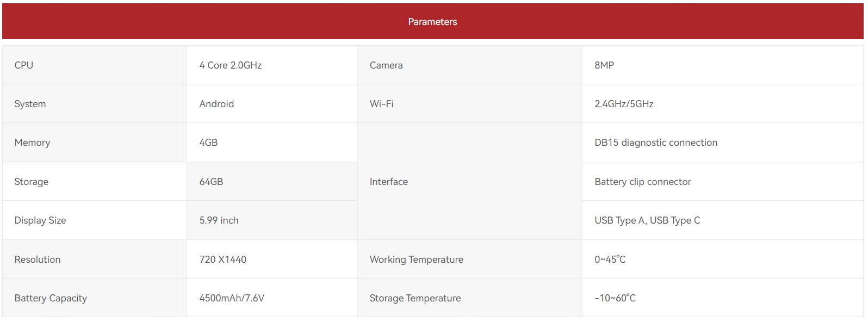Viewport: 868px width, 321px height.
Task: Click the 4 Core 2.0GHz value
Action: (231, 65)
